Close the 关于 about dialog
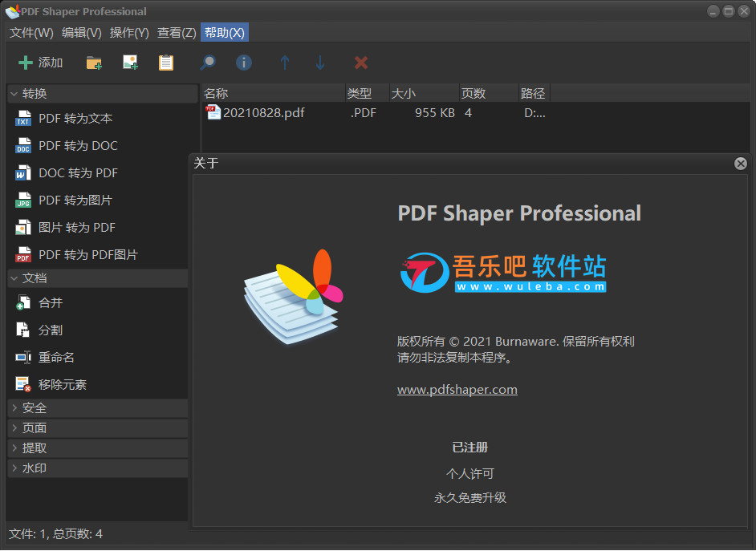The image size is (756, 551). 741,164
